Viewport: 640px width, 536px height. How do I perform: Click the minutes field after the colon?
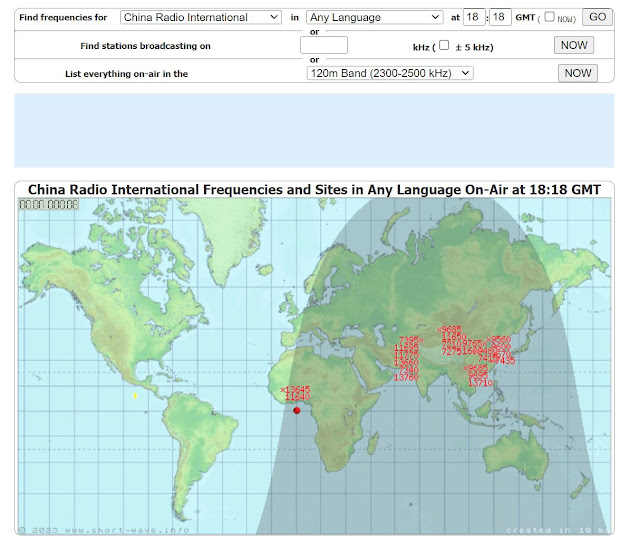[x=500, y=17]
